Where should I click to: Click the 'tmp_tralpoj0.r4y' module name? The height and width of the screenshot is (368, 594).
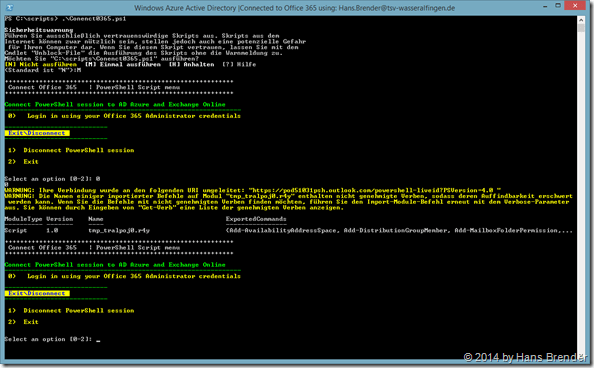pyautogui.click(x=119, y=230)
